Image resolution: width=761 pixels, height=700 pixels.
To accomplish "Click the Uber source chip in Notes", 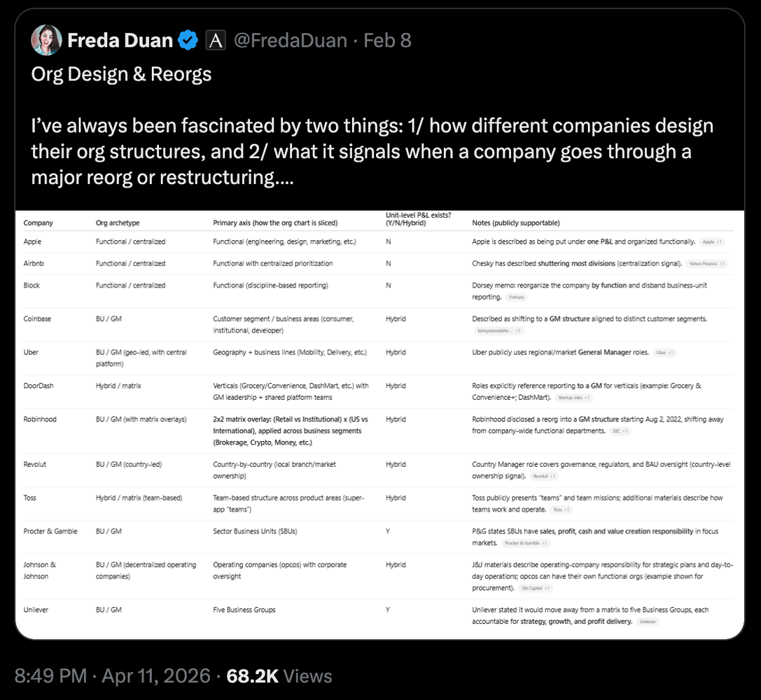I will coord(664,353).
